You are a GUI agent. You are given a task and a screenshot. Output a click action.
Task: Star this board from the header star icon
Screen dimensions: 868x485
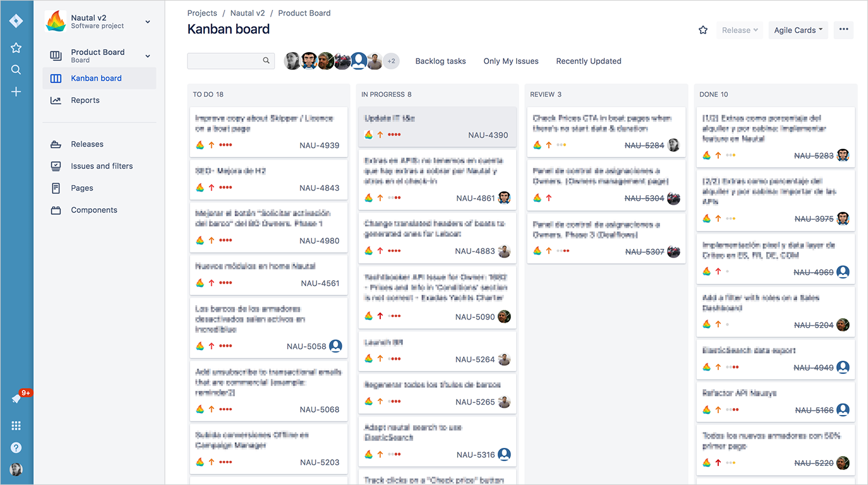point(703,30)
